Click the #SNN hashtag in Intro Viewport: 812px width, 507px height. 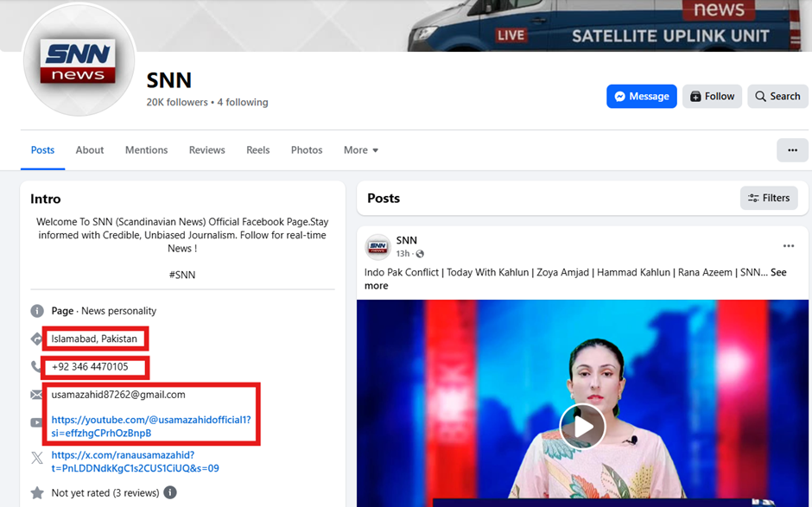182,275
